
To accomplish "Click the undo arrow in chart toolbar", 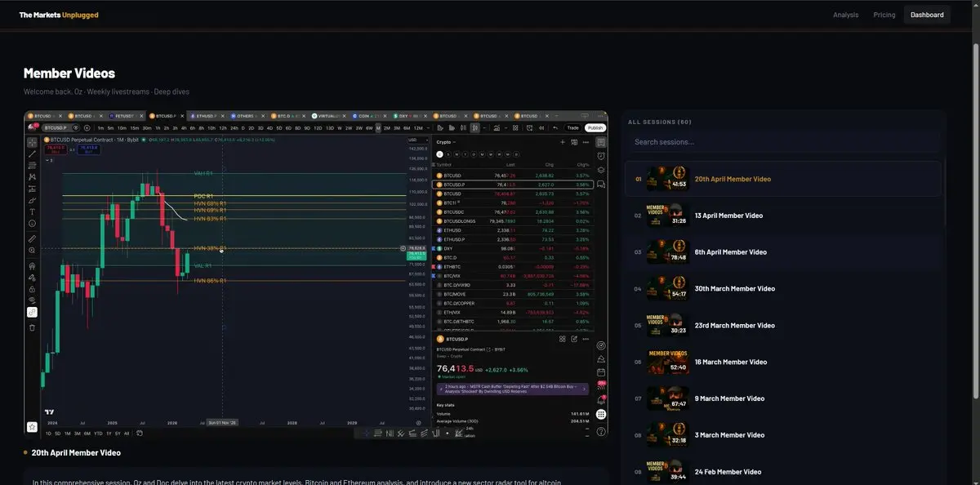I will tap(556, 127).
